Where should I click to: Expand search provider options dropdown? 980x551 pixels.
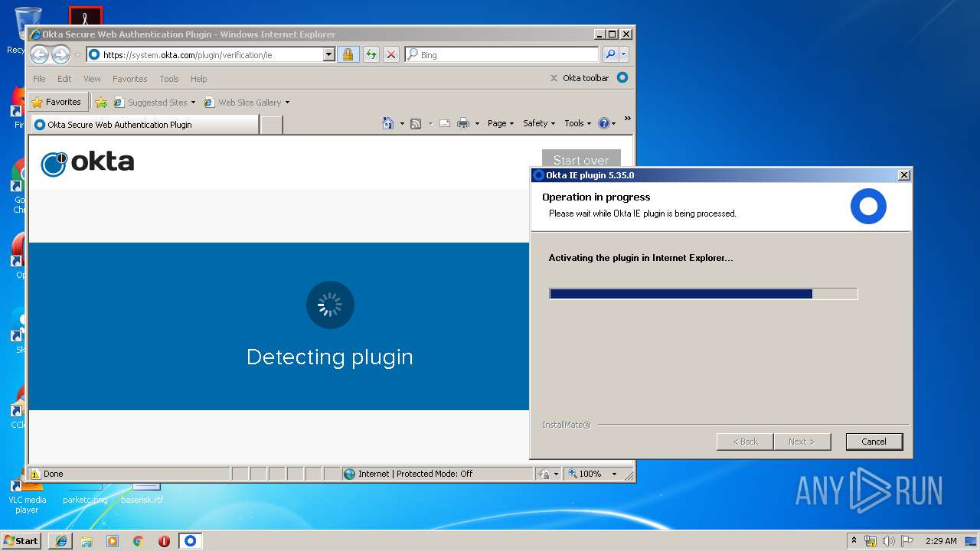pyautogui.click(x=624, y=54)
